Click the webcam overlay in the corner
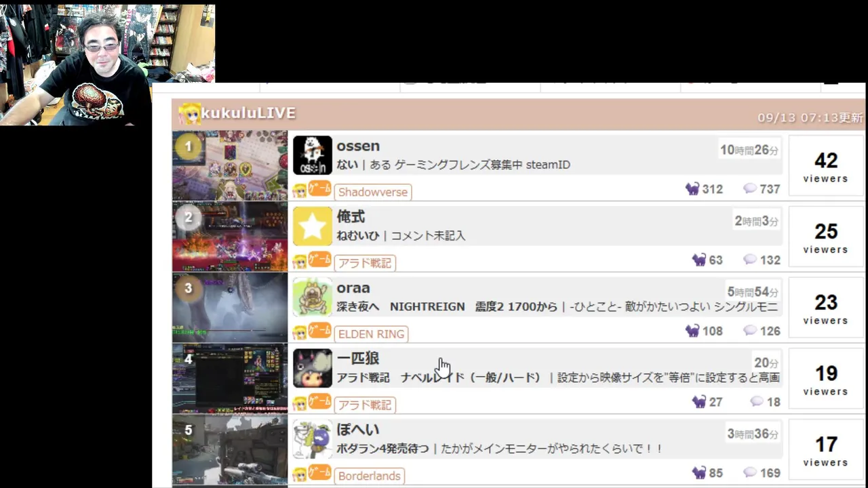868x488 pixels. pos(108,64)
